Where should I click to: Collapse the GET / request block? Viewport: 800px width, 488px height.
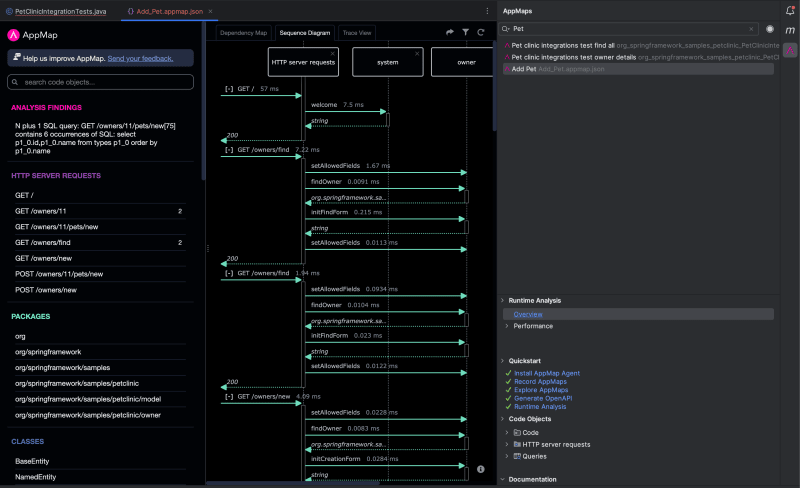[229, 89]
